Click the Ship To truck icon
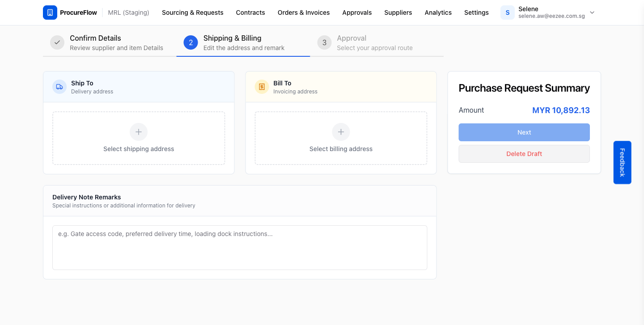The height and width of the screenshot is (325, 644). tap(59, 87)
